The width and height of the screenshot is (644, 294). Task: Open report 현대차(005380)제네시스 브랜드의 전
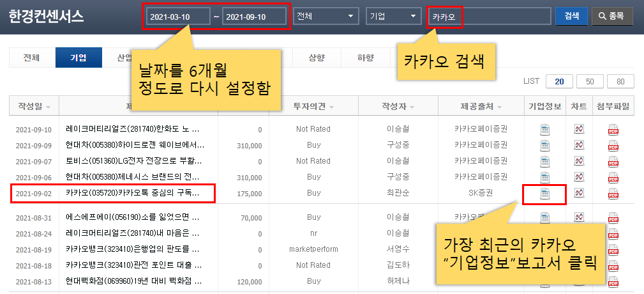click(x=132, y=177)
